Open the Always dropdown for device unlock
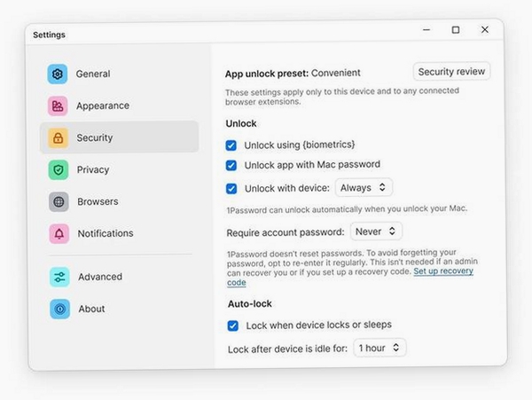This screenshot has height=400, width=532. click(364, 188)
